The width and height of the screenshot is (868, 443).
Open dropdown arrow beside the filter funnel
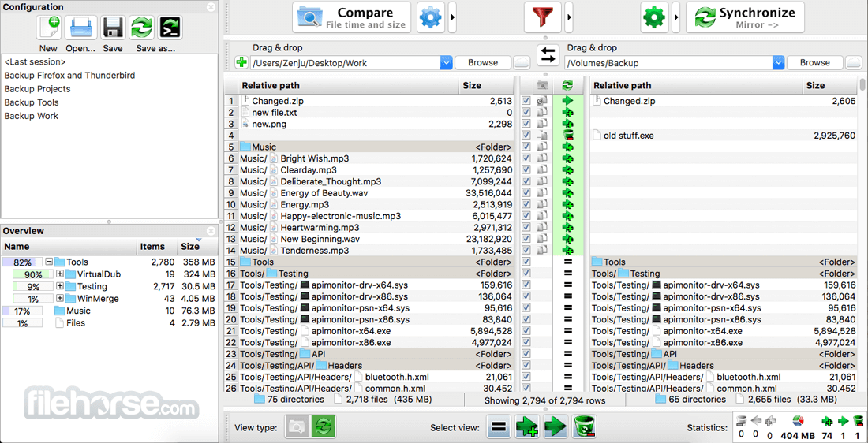[x=568, y=17]
